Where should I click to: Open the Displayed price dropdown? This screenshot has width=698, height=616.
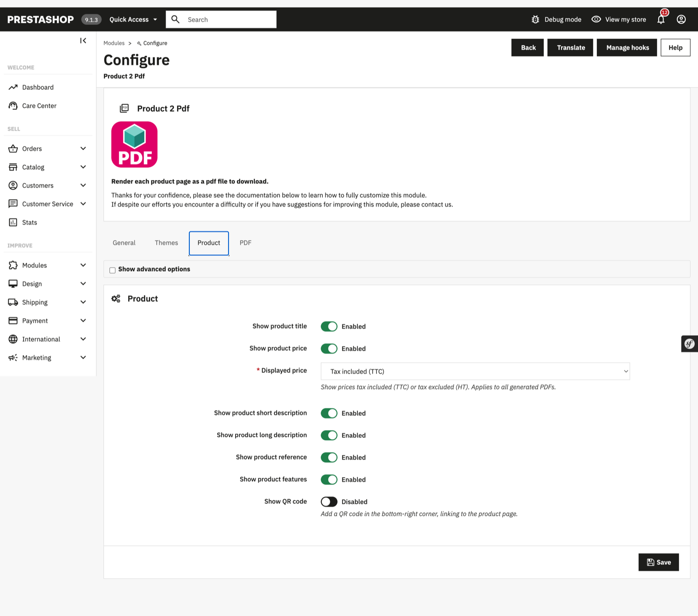475,371
